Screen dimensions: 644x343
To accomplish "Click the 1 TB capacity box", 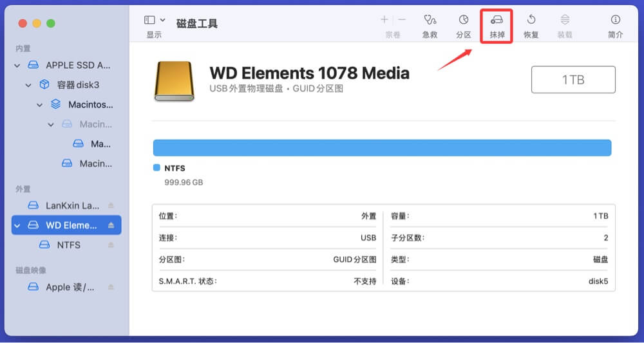I will click(x=573, y=80).
